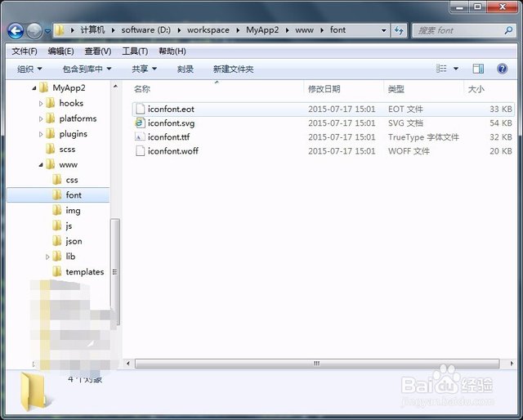Viewport: 523px width, 420px height.
Task: Select the iconfont.svg file icon
Action: pyautogui.click(x=140, y=123)
